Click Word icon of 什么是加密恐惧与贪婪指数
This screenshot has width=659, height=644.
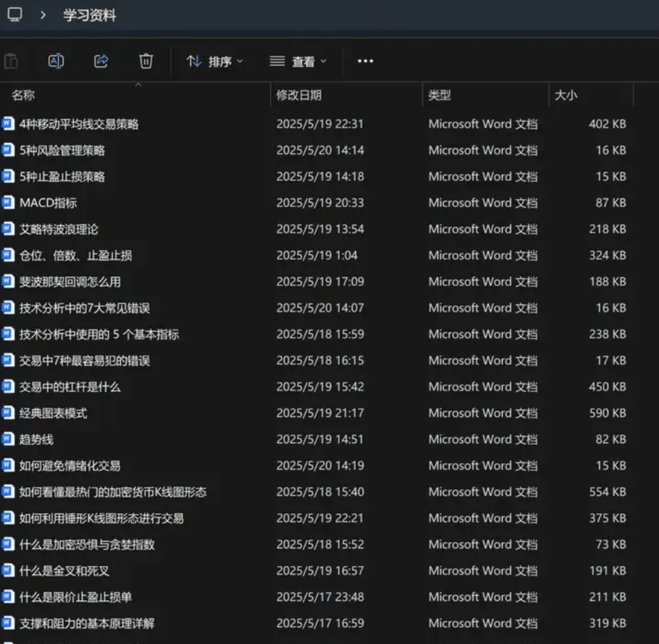[x=8, y=545]
